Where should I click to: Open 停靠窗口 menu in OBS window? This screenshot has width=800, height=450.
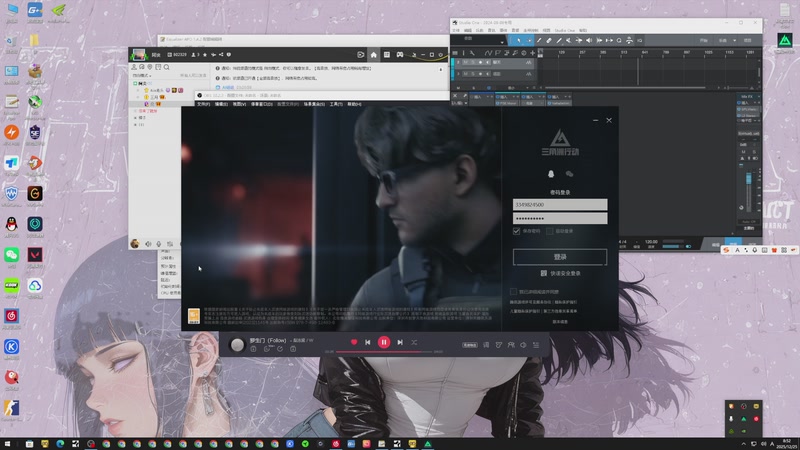click(x=262, y=104)
